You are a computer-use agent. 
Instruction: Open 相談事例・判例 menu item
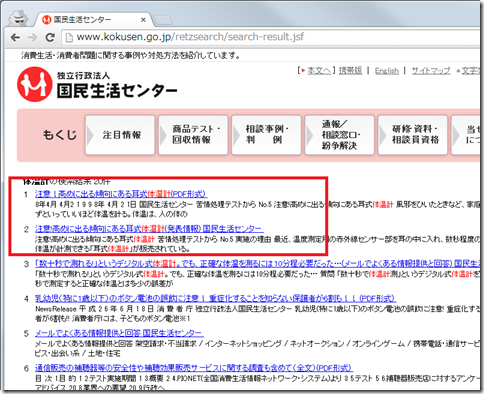pyautogui.click(x=266, y=135)
